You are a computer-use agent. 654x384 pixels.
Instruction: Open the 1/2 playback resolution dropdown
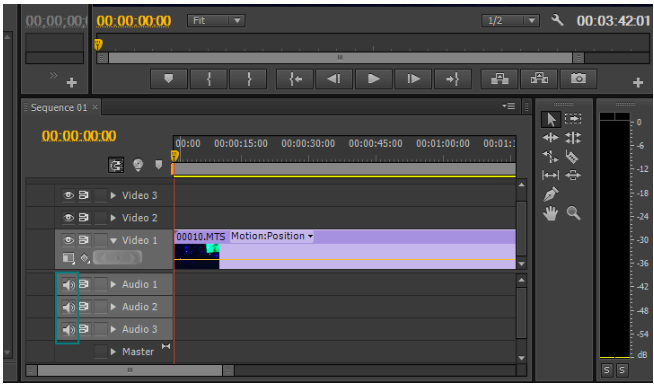tap(510, 20)
